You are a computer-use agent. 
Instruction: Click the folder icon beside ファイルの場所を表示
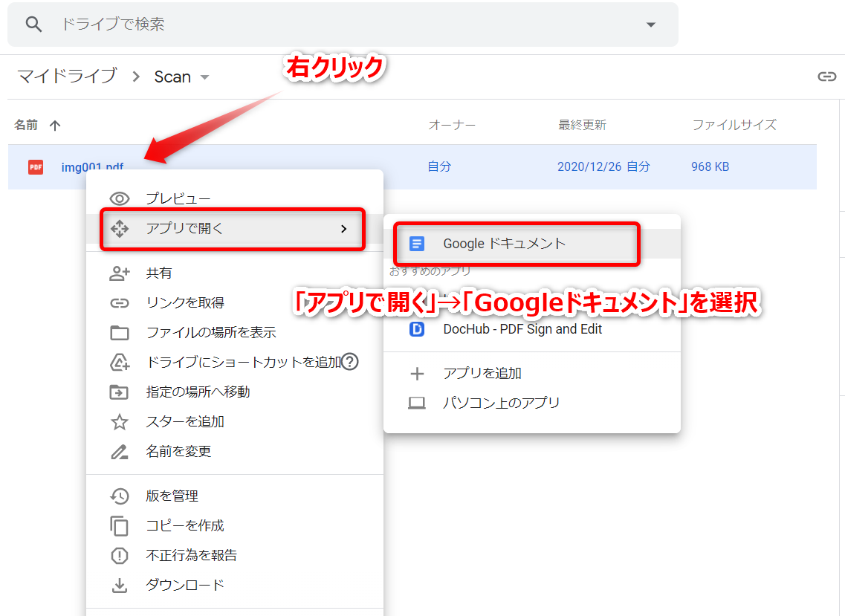pos(120,333)
